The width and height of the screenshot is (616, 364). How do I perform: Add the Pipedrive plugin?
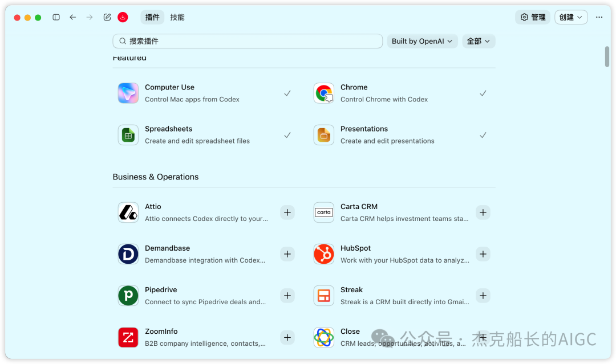pos(287,296)
